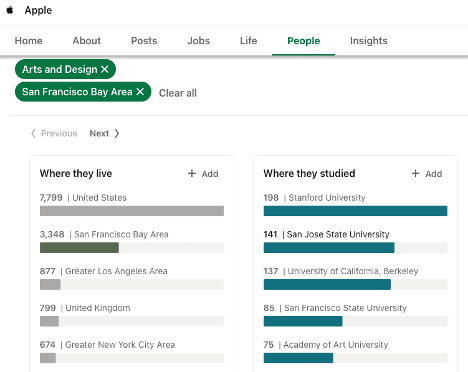Select the University of California, Berkeley bar

(355, 284)
